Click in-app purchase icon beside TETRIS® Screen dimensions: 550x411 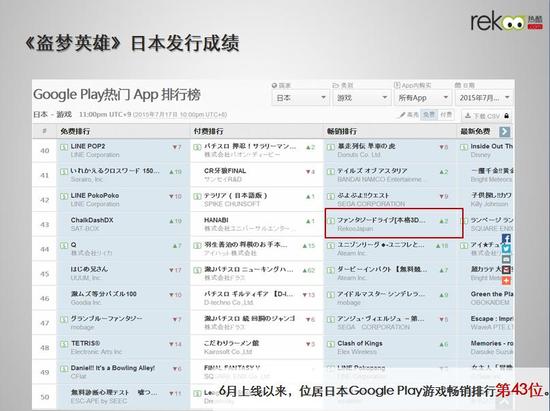click(x=63, y=344)
